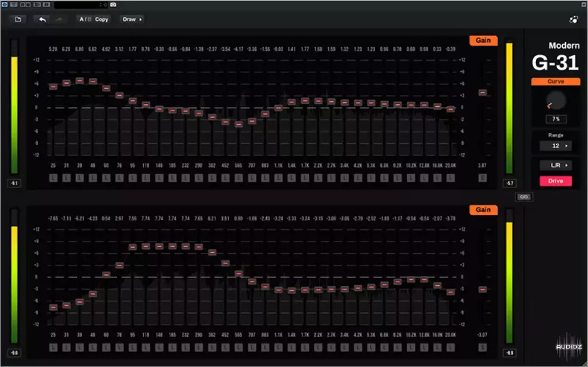
Task: Toggle the L button under the upper EQ 20.0K band
Action: click(x=451, y=178)
